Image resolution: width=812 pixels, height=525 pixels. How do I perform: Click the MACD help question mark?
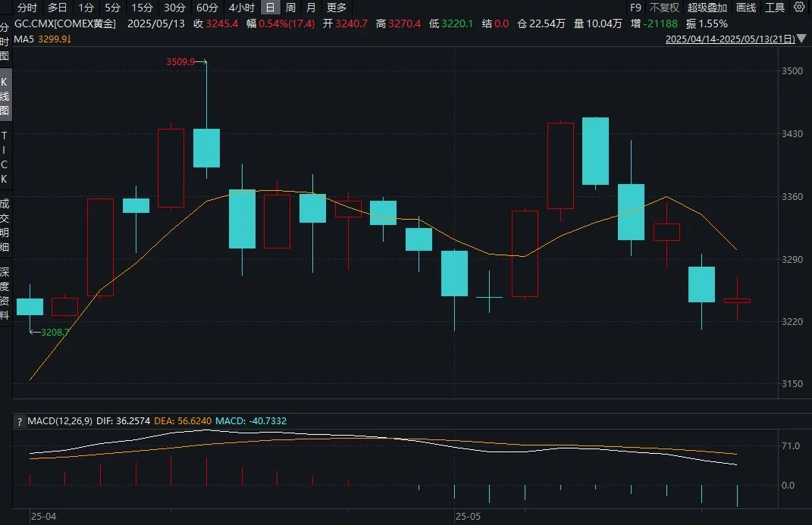pos(20,421)
